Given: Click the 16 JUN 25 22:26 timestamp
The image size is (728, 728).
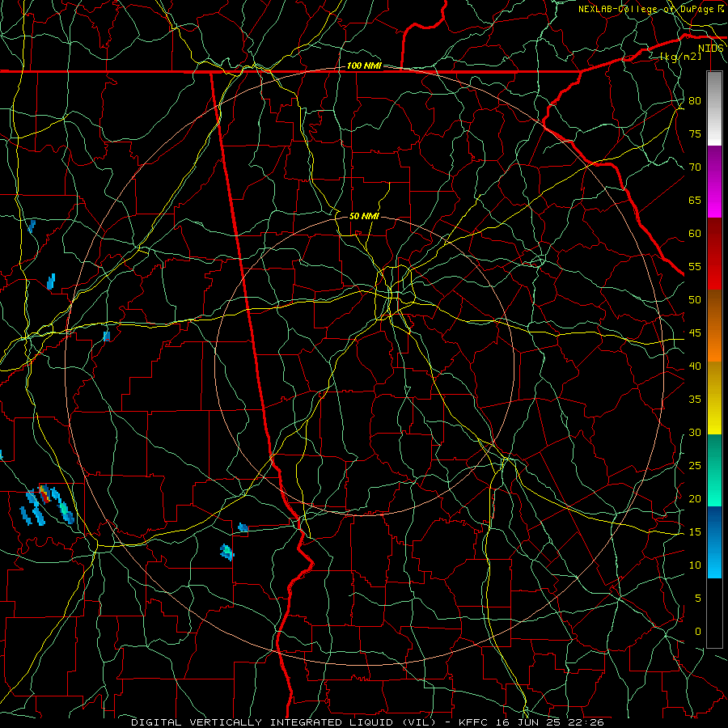Looking at the screenshot, I should coord(551,722).
